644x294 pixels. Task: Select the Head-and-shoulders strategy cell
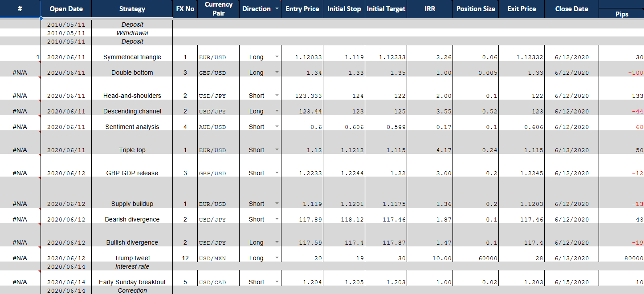132,88
